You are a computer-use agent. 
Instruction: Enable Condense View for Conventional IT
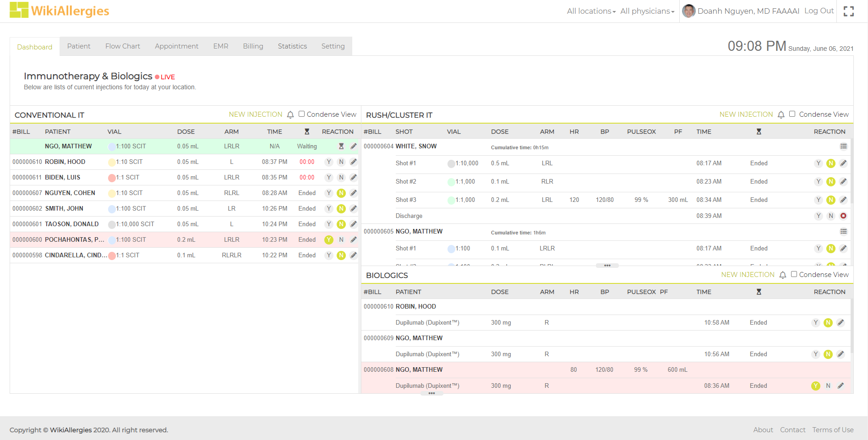point(301,114)
